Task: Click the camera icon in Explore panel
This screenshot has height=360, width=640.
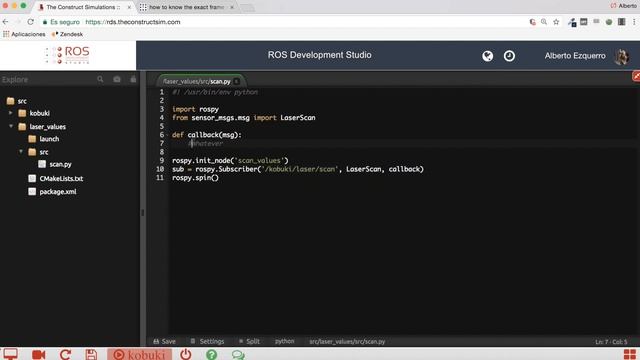Action: click(x=117, y=79)
